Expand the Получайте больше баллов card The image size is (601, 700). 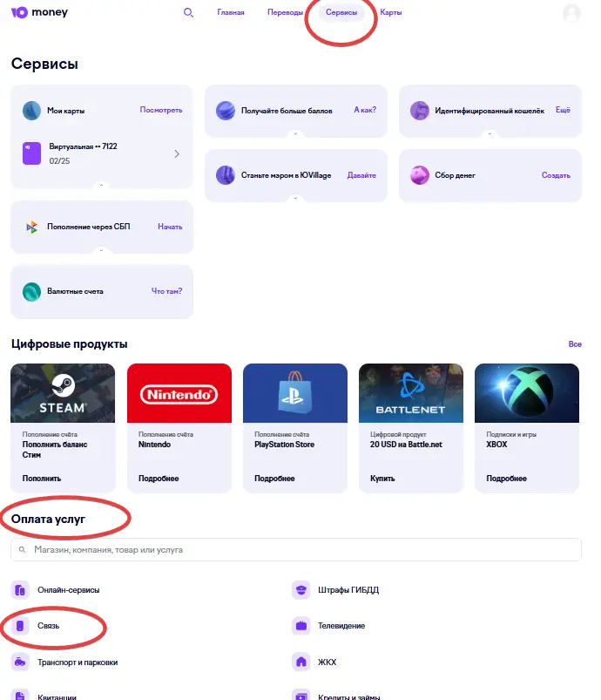[x=296, y=133]
